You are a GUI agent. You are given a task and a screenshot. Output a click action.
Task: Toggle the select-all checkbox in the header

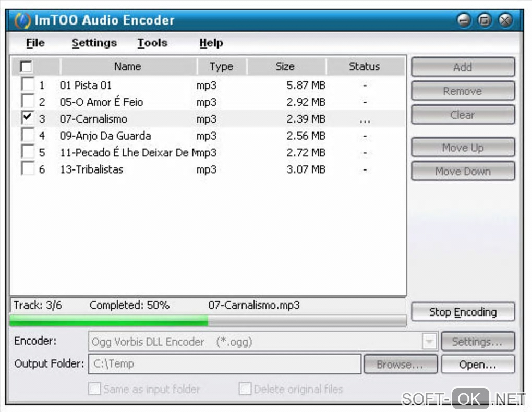(x=26, y=66)
